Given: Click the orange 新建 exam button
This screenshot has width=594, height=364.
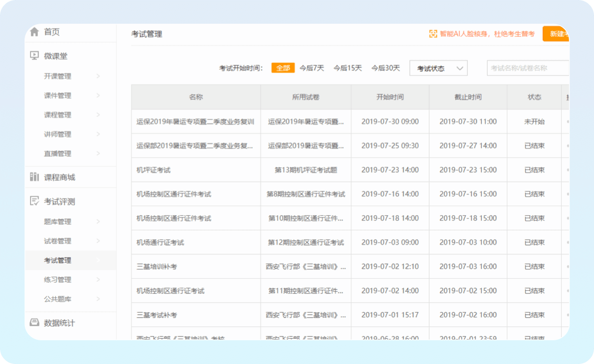Looking at the screenshot, I should [x=556, y=34].
